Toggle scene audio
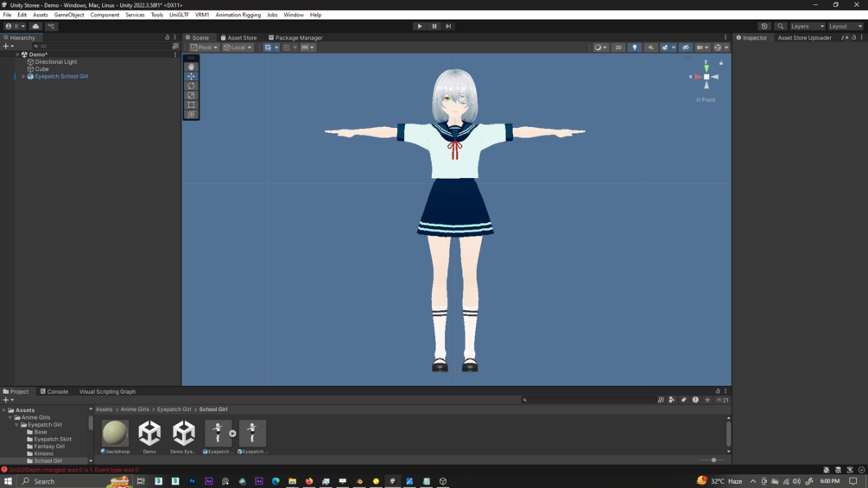The image size is (868, 488). pyautogui.click(x=650, y=48)
